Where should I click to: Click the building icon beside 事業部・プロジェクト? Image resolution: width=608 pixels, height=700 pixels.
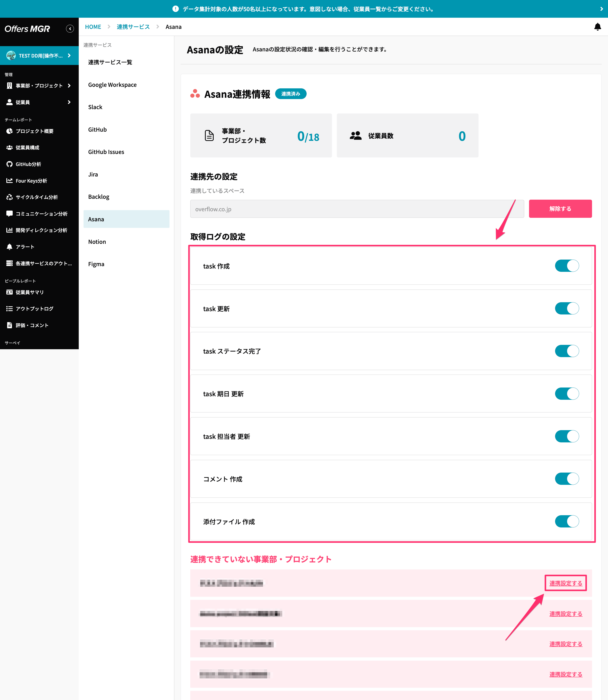coord(9,86)
